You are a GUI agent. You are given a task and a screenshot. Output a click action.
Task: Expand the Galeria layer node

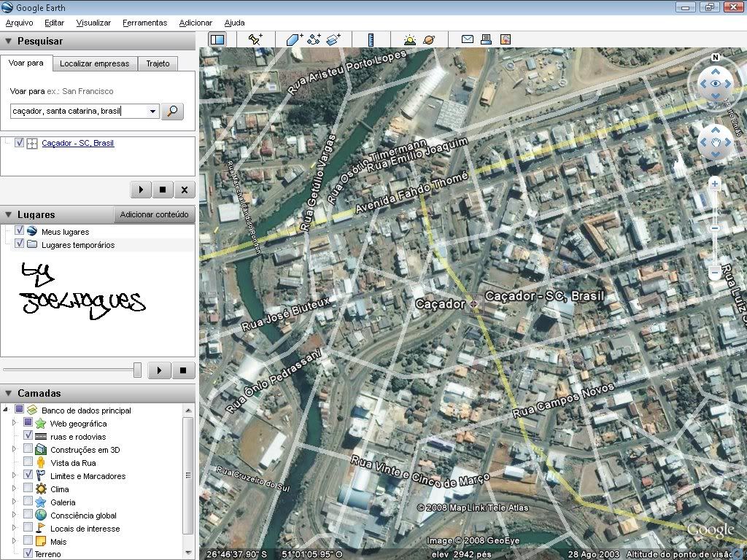pos(15,501)
